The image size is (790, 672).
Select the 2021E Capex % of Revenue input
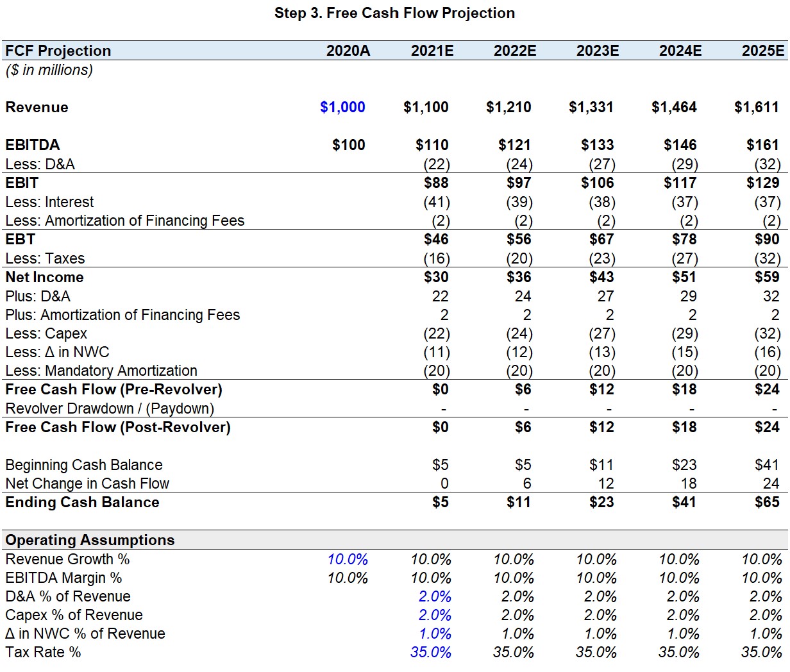(x=435, y=615)
